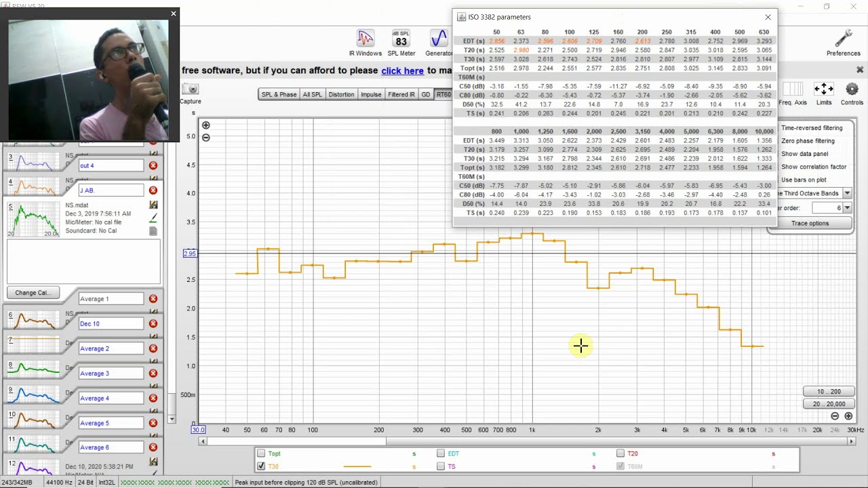
Task: Switch to the GD tab
Action: coord(426,94)
